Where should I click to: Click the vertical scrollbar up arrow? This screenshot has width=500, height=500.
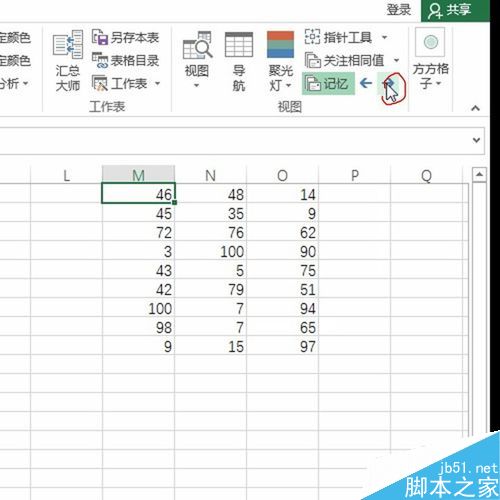(479, 175)
